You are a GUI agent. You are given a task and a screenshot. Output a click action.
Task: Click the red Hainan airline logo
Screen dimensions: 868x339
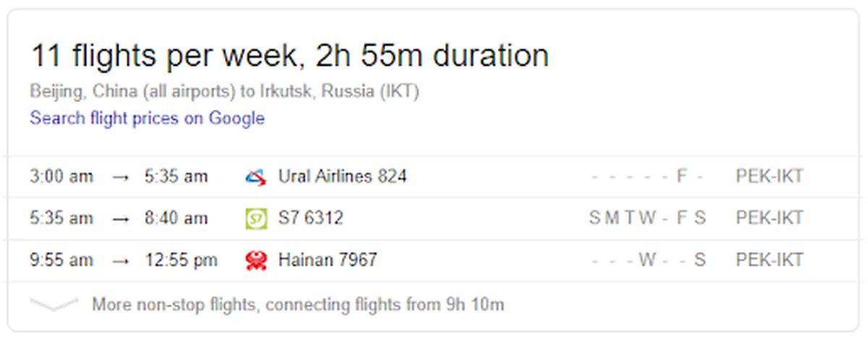[256, 260]
